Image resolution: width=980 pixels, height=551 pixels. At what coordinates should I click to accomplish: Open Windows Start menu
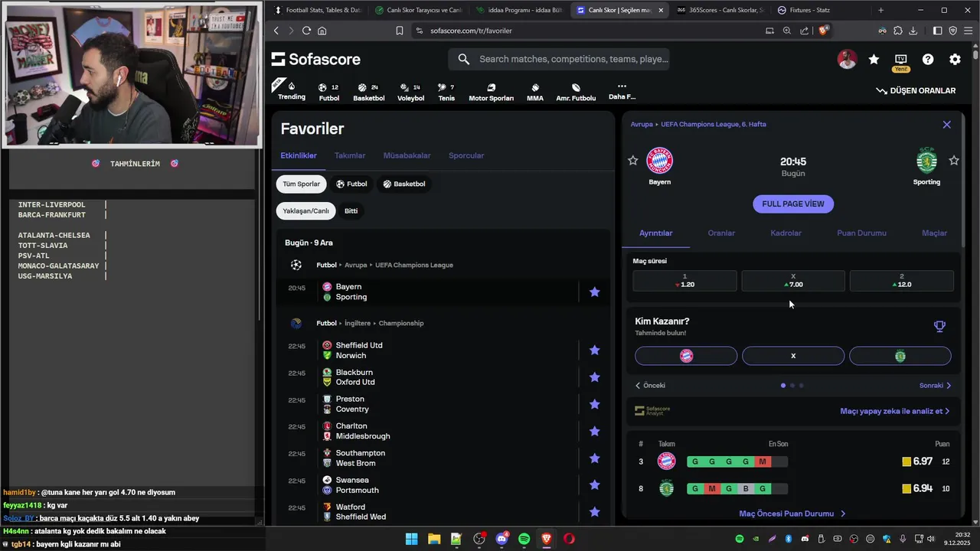411,539
